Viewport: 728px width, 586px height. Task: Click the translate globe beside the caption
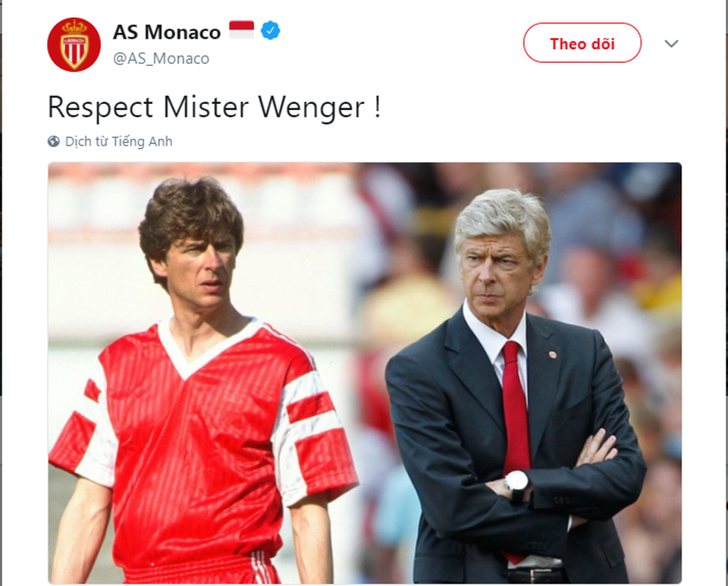[x=53, y=141]
